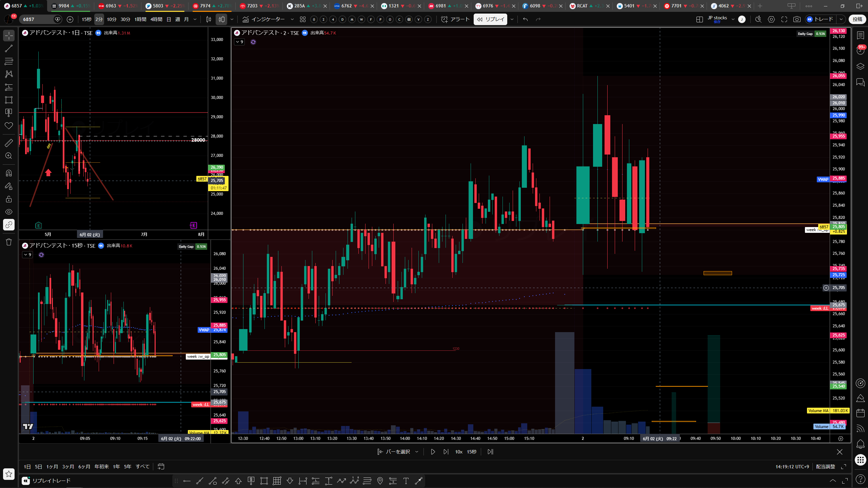The width and height of the screenshot is (868, 488).
Task: Switch to the 5803 browser tab
Action: (165, 6)
